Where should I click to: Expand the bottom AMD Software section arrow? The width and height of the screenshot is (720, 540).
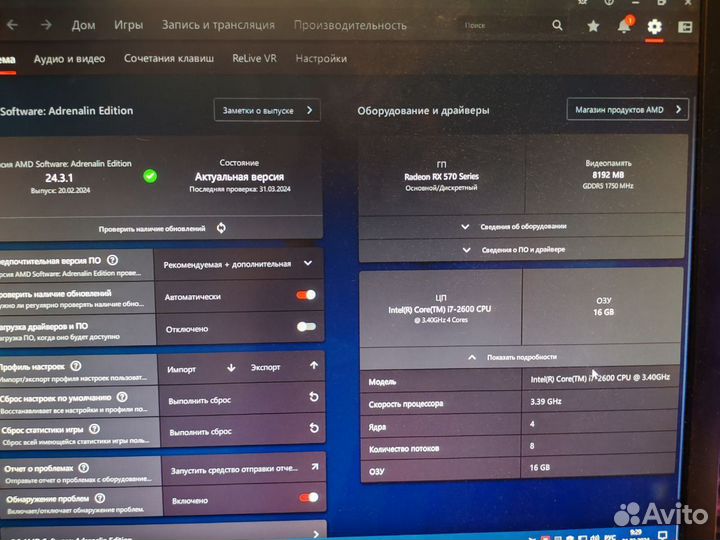[x=315, y=534]
